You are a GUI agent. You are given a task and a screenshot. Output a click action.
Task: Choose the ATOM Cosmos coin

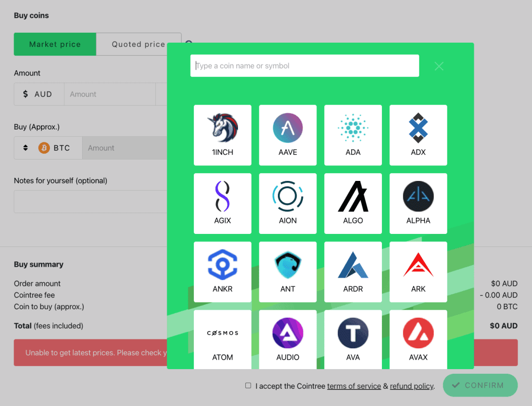click(222, 339)
